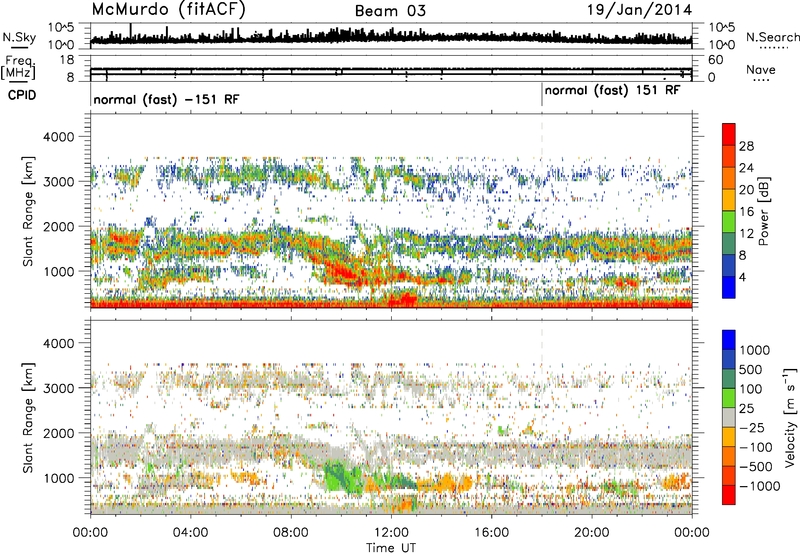This screenshot has width=800, height=554.
Task: Click the Power colorbar '28' label
Action: (x=746, y=146)
